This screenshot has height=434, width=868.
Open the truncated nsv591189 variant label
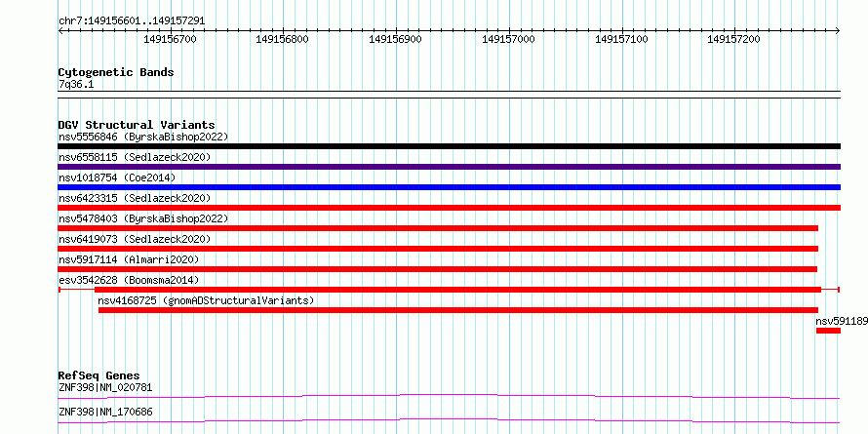[842, 321]
